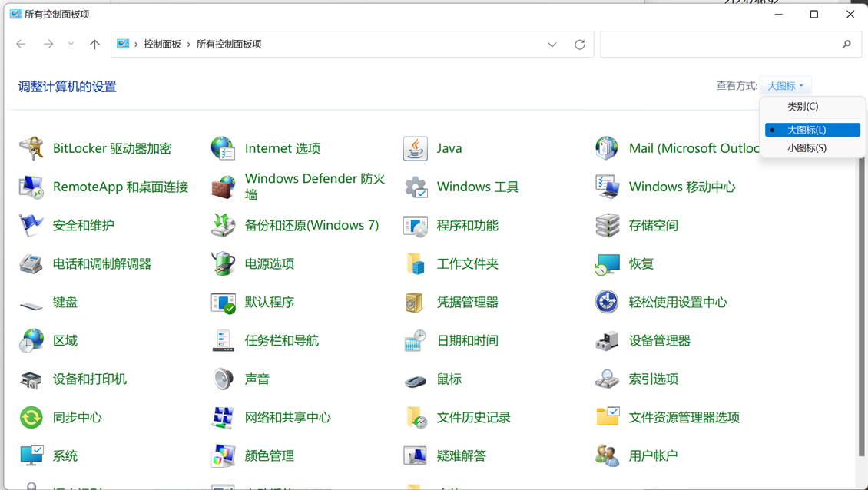Open the 凭据管理器 safe icon
868x490 pixels.
415,303
